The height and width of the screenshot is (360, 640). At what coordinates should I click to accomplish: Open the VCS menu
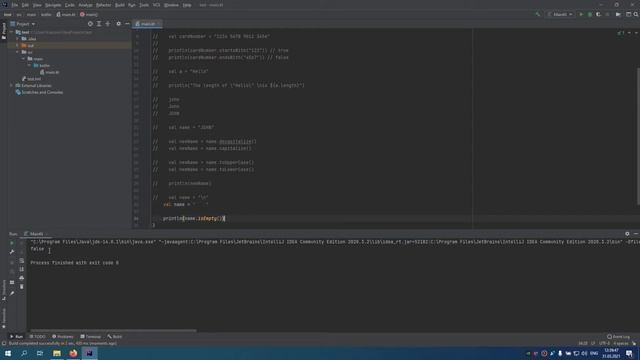(x=156, y=5)
